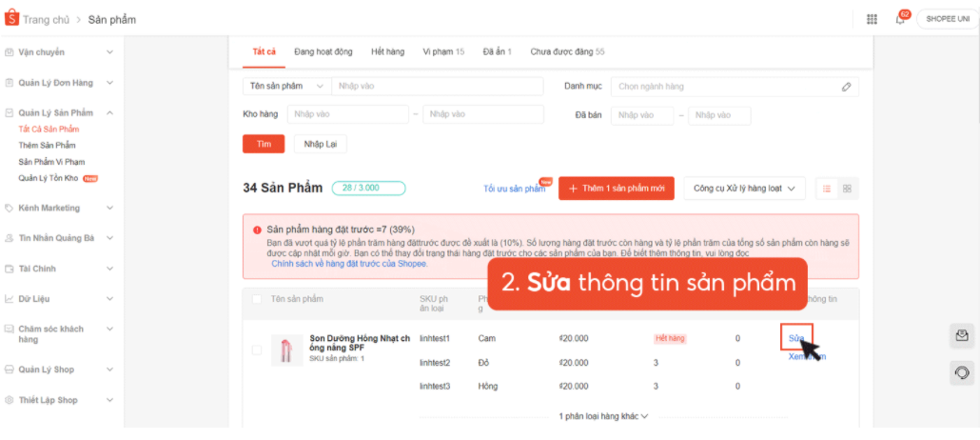Screen dimensions: 980x440
Task: Open the notifications bell
Action: [899, 19]
